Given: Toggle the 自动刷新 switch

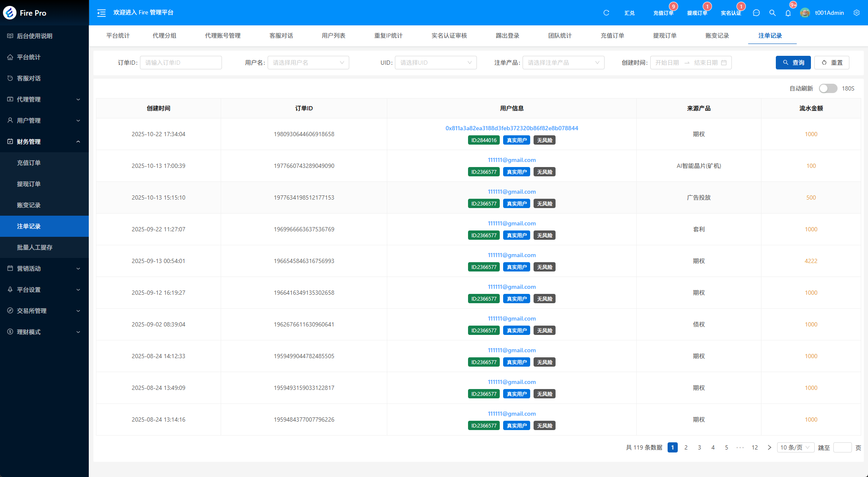Looking at the screenshot, I should click(x=827, y=88).
